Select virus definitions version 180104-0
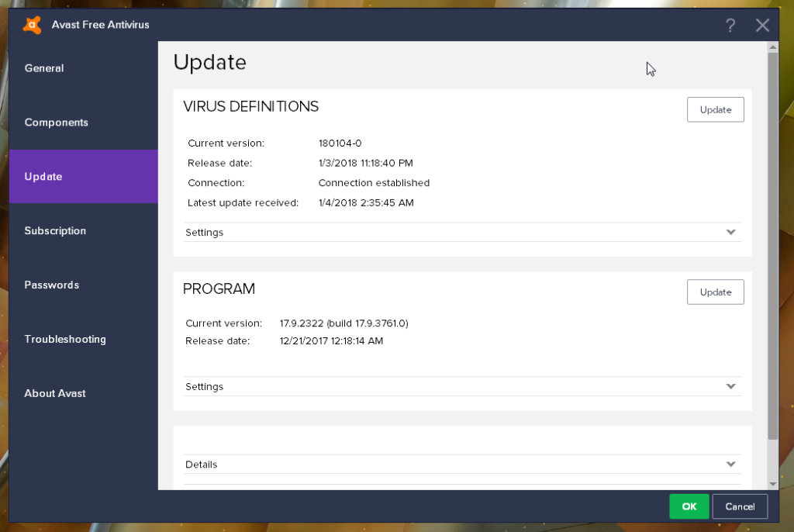 click(340, 143)
